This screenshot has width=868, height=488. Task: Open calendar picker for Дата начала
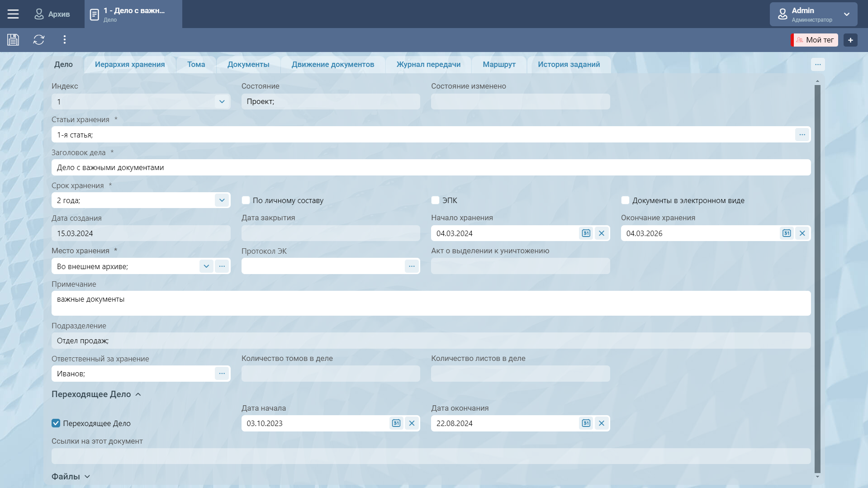396,423
